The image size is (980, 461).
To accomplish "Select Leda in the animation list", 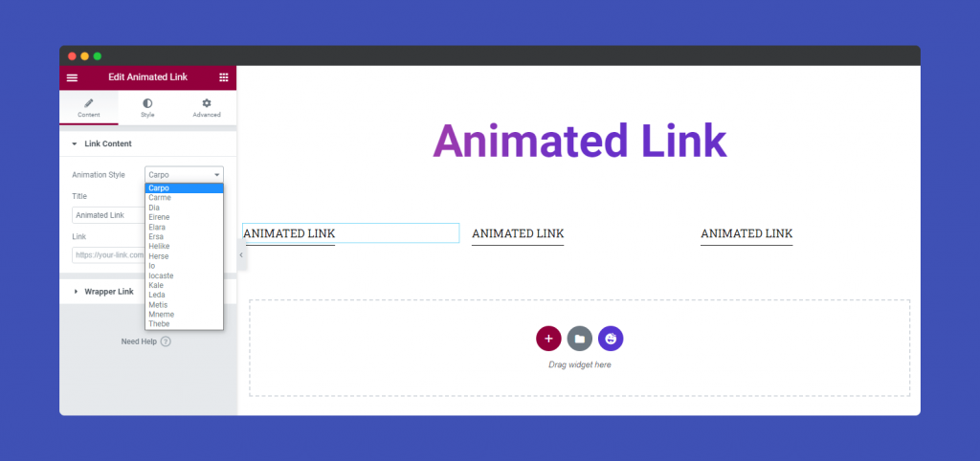I will point(184,295).
